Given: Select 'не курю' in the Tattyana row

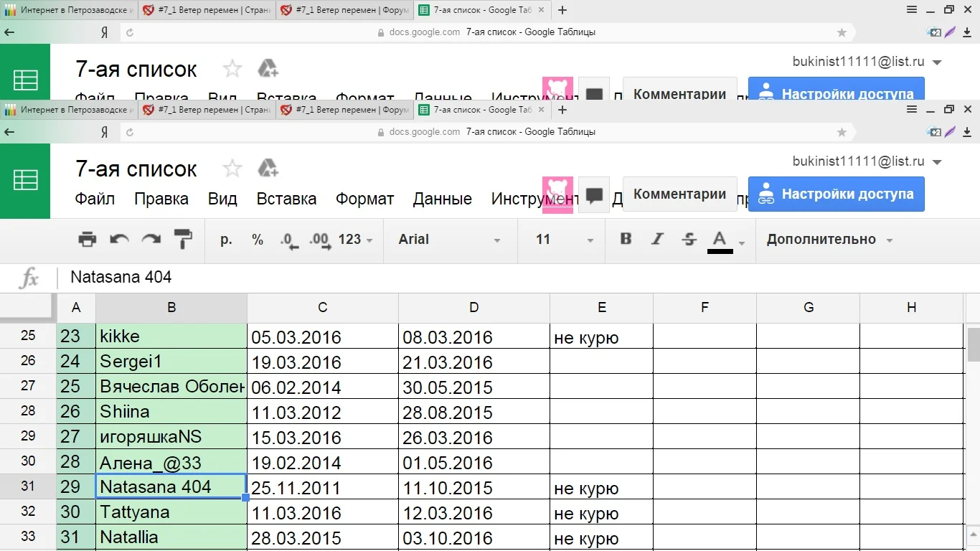Looking at the screenshot, I should (x=602, y=512).
